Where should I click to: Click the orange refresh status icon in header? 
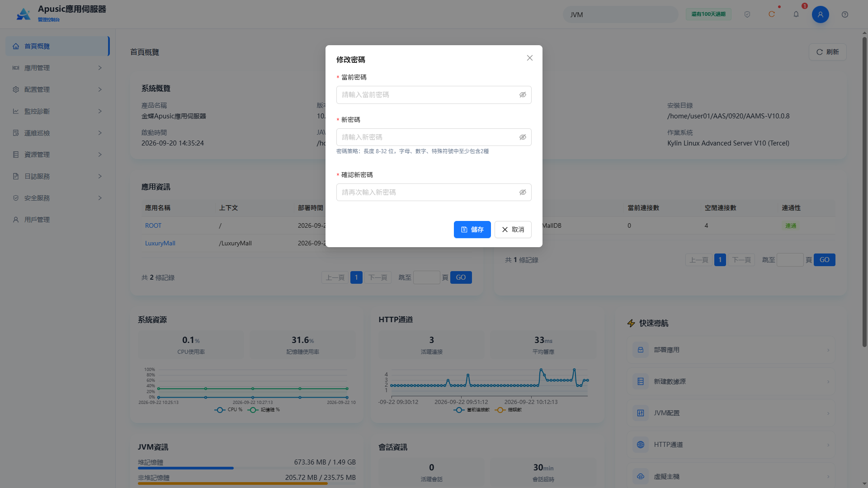[772, 14]
